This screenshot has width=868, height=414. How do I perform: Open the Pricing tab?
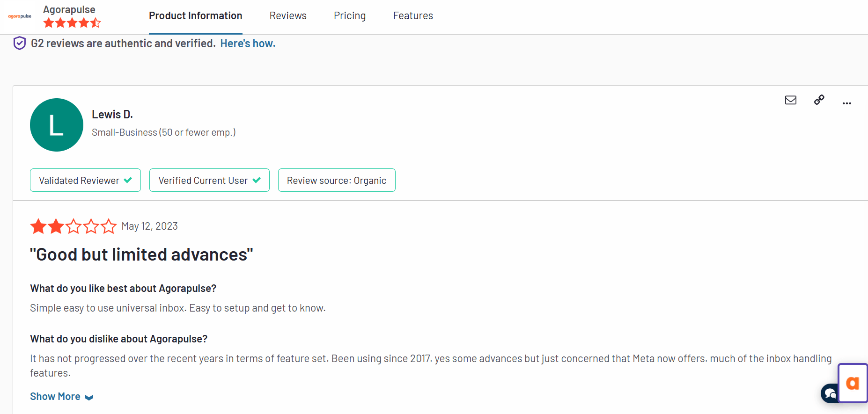tap(350, 16)
